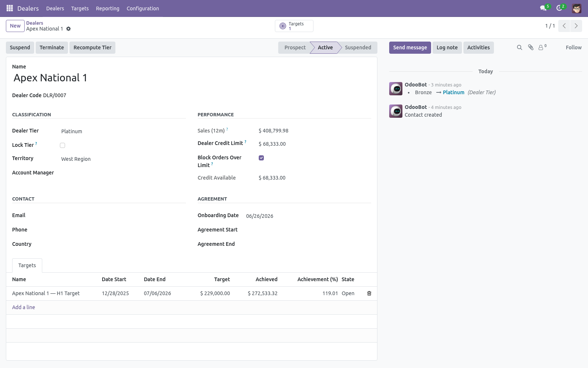The image size is (588, 368).
Task: Open the Configuration menu
Action: (x=143, y=8)
